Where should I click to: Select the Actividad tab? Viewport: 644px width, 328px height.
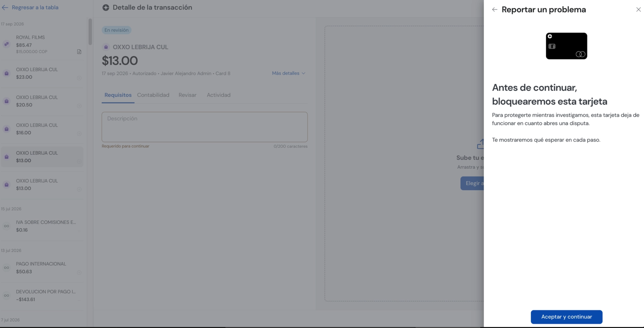point(218,95)
